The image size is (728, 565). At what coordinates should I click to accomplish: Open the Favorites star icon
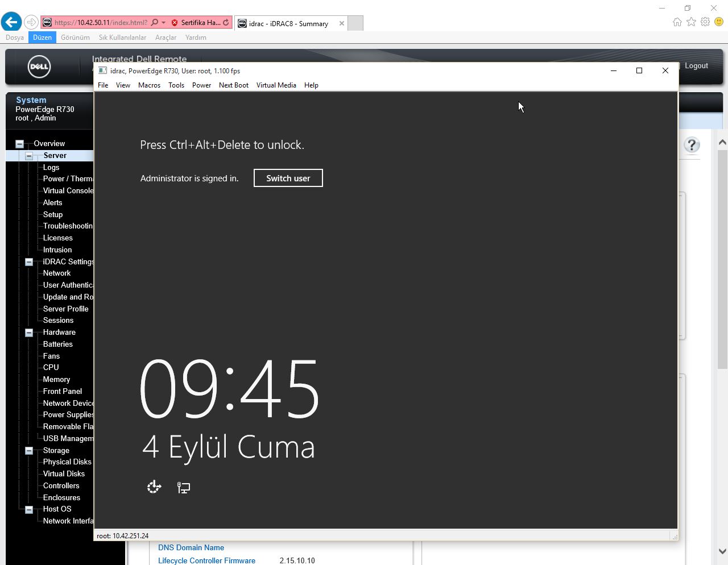tap(691, 22)
